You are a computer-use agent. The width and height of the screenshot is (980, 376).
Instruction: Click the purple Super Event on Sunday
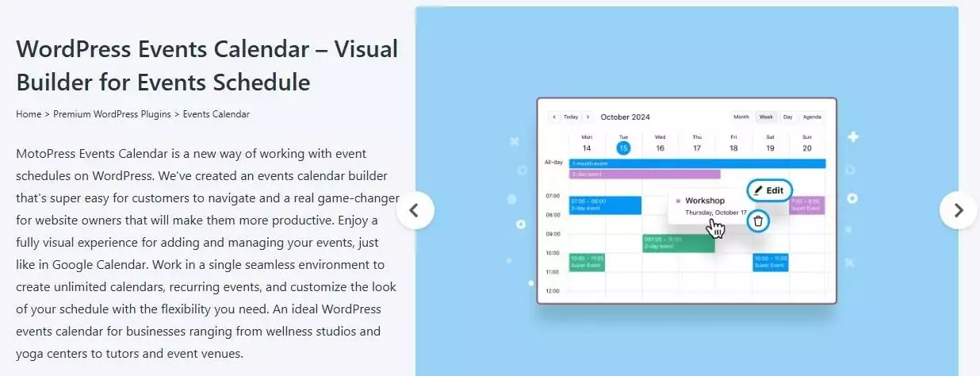tap(807, 205)
